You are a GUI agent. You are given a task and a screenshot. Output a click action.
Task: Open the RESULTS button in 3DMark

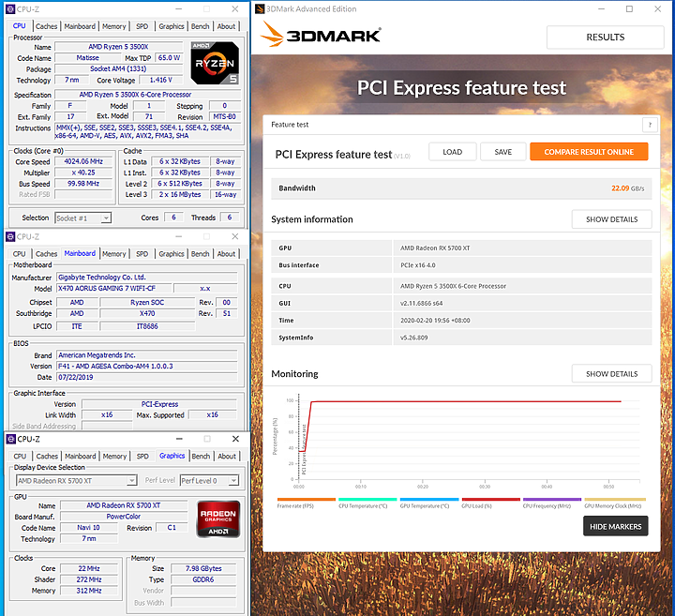click(606, 38)
